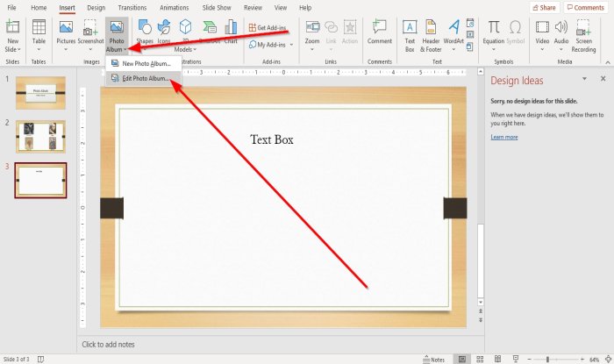Click the zoom in plus button
Viewport: 614px width, 364px height.
tap(582, 359)
